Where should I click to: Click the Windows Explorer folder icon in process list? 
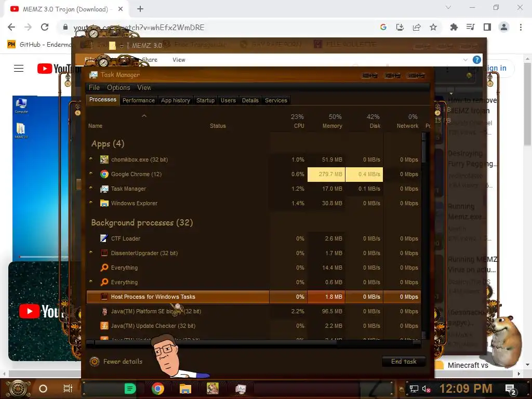[104, 203]
